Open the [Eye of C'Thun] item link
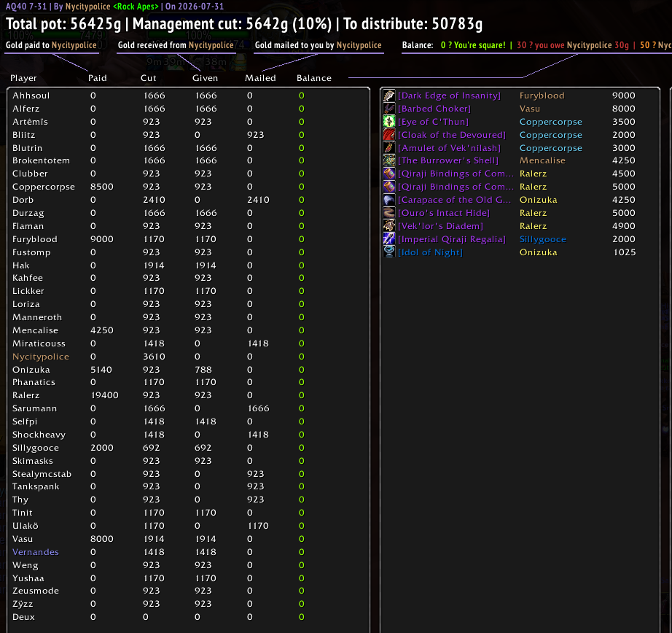This screenshot has width=672, height=633. (433, 122)
